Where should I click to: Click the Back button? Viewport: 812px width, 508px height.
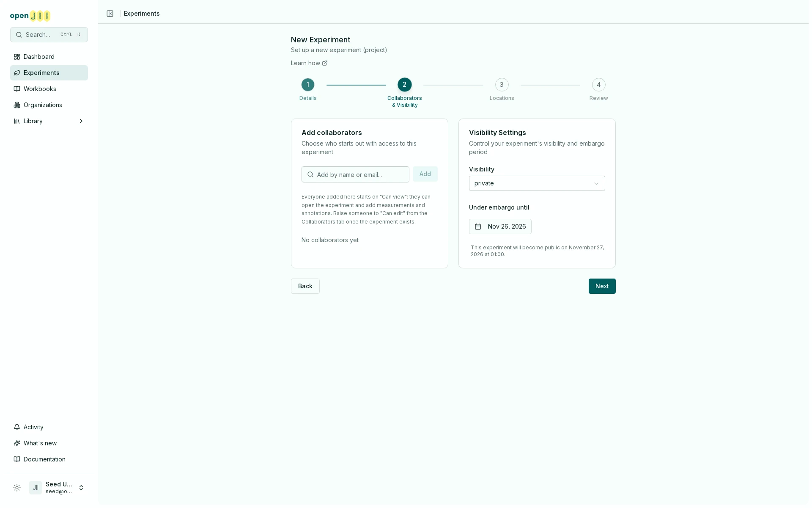click(305, 286)
